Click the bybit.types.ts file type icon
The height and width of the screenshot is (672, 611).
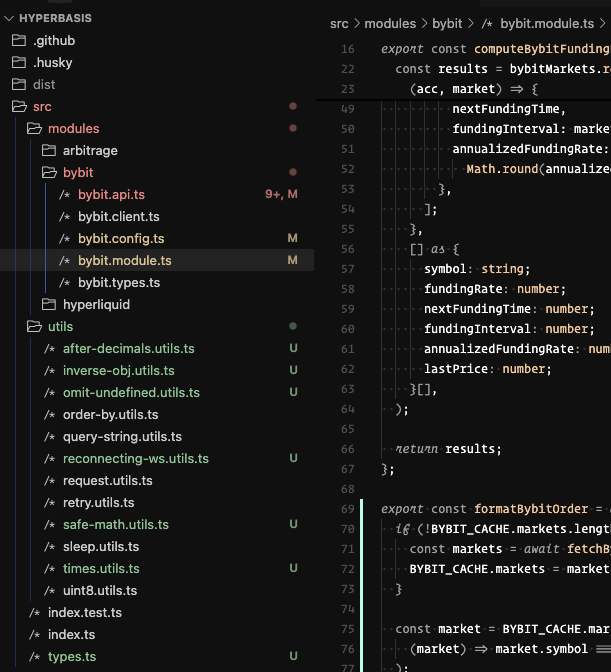click(x=65, y=282)
